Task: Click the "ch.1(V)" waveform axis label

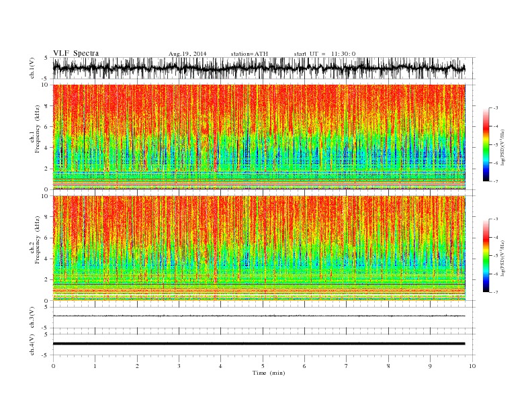Action: pos(32,68)
